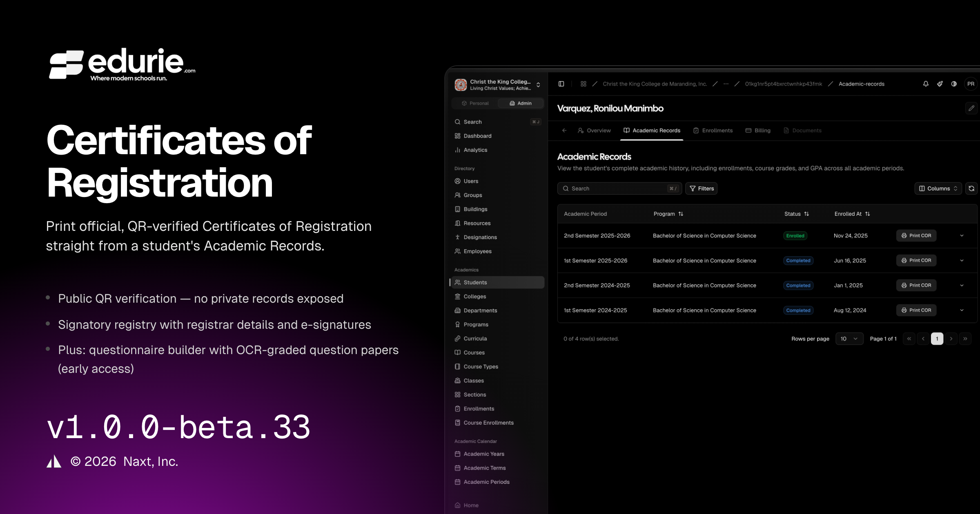Image resolution: width=980 pixels, height=514 pixels.
Task: Expand the 2nd Semester 2025-2026 row
Action: tap(962, 236)
